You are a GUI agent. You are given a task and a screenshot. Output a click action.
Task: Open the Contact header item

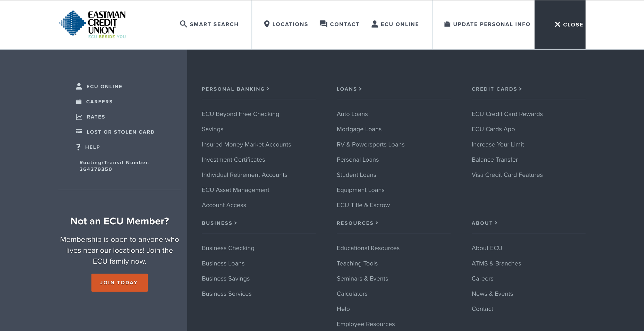coord(340,24)
